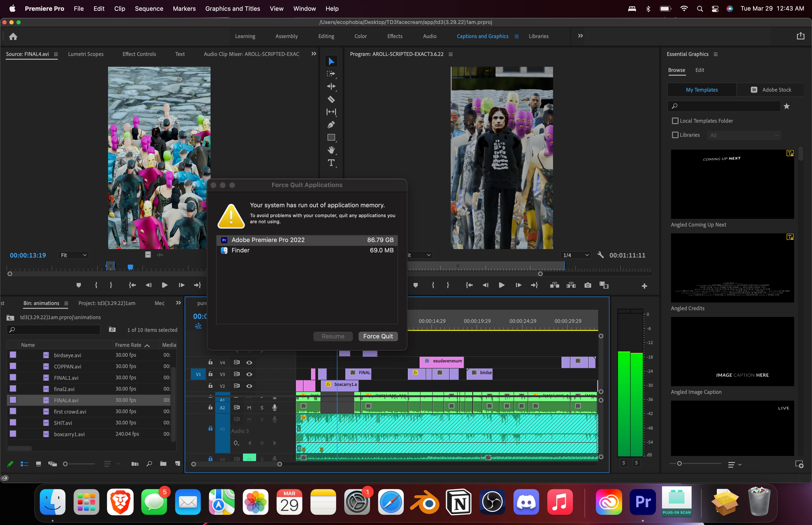The image size is (812, 525).
Task: Select the Type tool
Action: pyautogui.click(x=331, y=163)
